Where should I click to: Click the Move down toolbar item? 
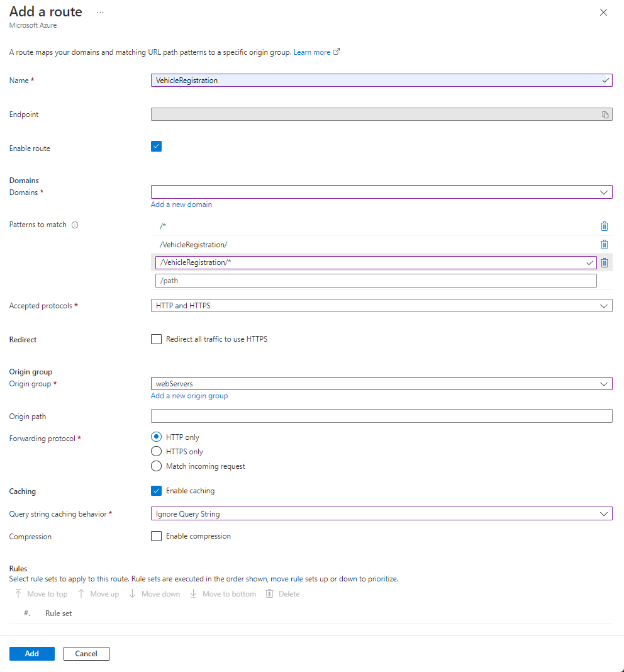coord(155,593)
